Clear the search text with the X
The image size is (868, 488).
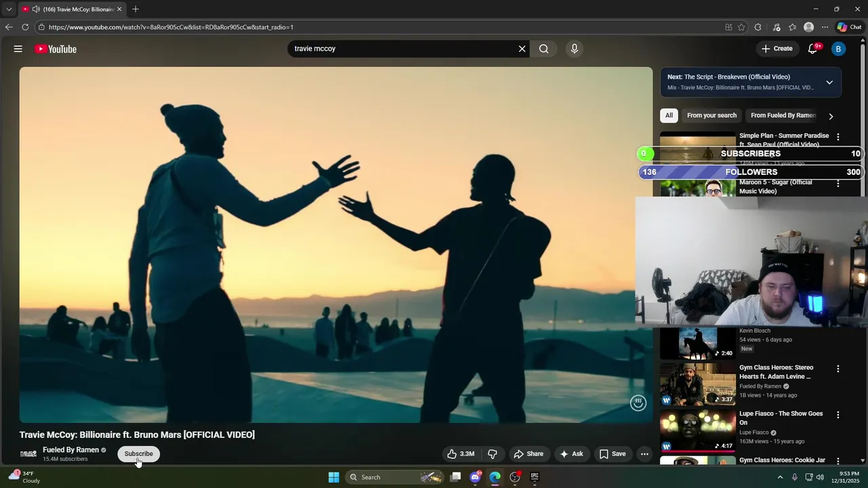click(x=522, y=49)
